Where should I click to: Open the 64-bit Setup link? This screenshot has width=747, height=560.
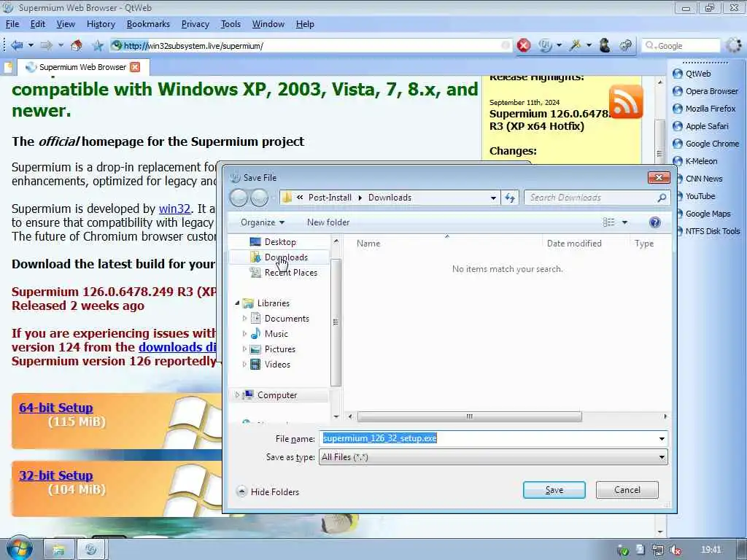point(55,408)
